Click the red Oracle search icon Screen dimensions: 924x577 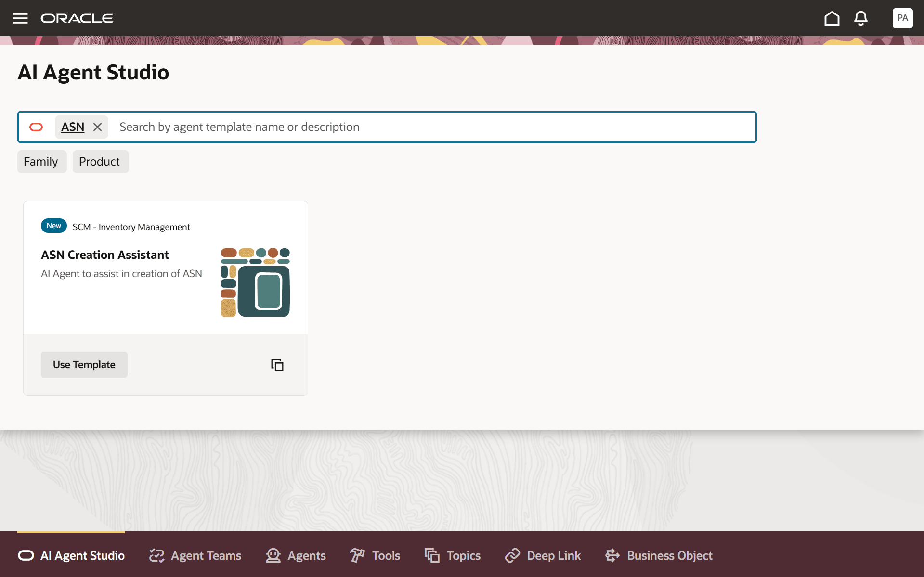(x=36, y=127)
